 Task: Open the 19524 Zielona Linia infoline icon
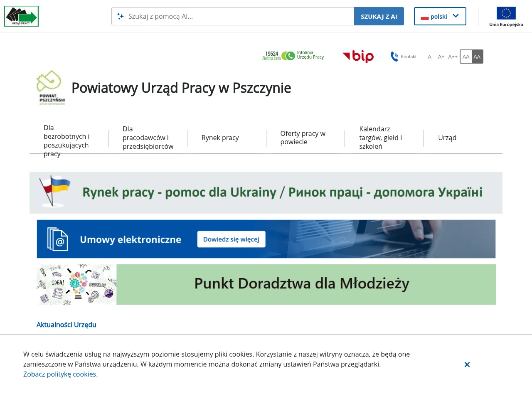coord(278,56)
